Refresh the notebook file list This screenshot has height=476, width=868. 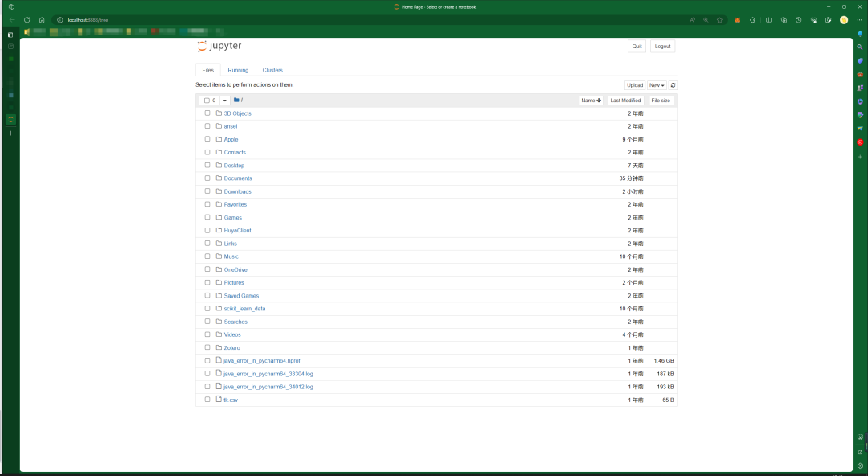pos(673,85)
